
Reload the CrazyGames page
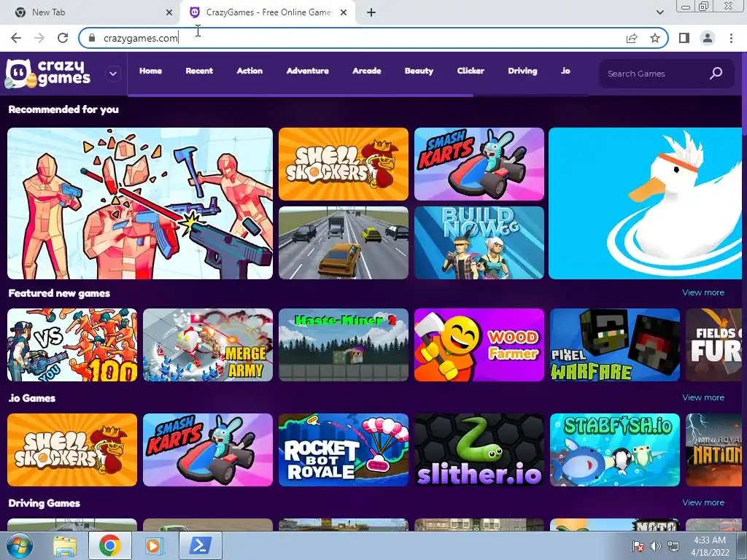[x=63, y=38]
